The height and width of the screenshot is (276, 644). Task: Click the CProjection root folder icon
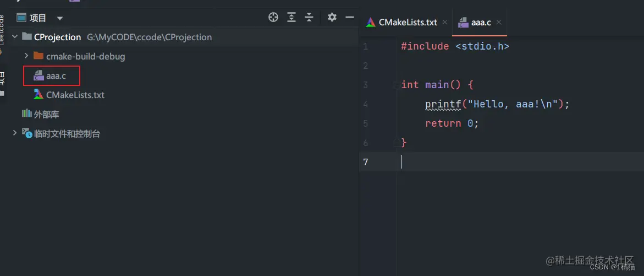[27, 36]
